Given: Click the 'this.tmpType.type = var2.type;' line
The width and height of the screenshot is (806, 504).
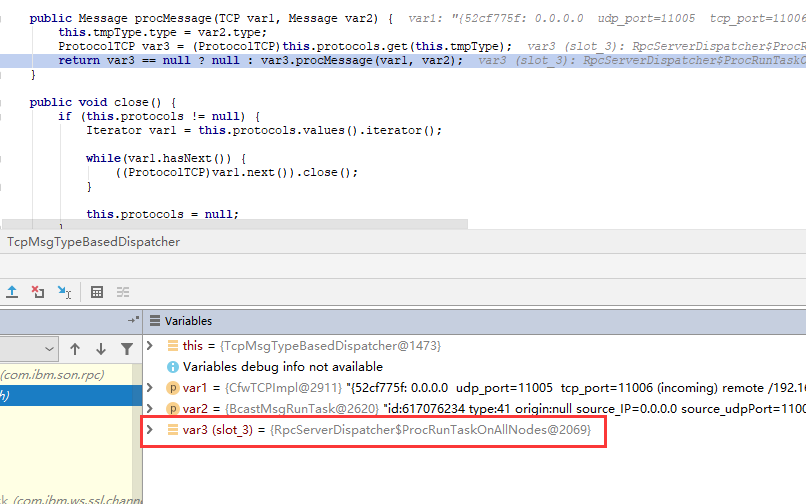Looking at the screenshot, I should tap(162, 32).
